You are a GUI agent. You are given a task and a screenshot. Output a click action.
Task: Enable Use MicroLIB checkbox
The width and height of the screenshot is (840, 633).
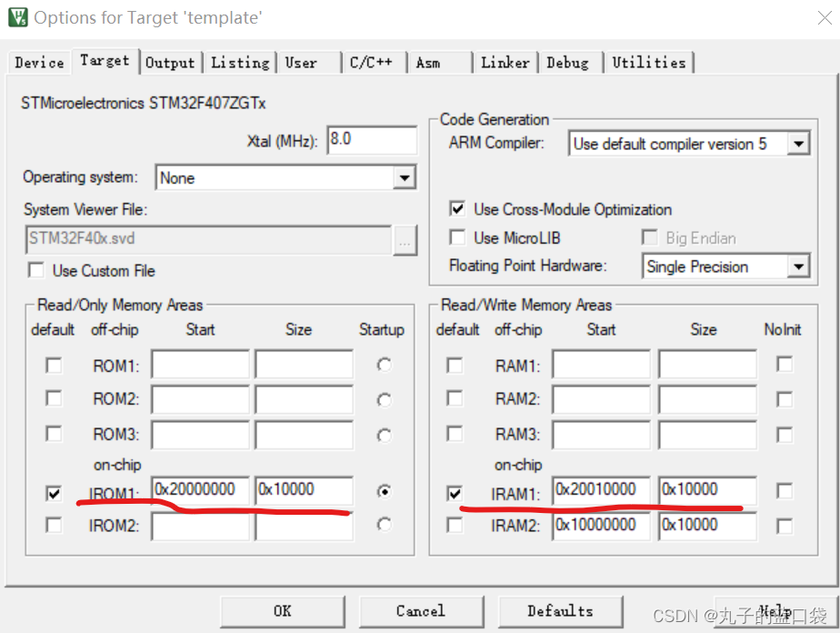[x=457, y=236]
